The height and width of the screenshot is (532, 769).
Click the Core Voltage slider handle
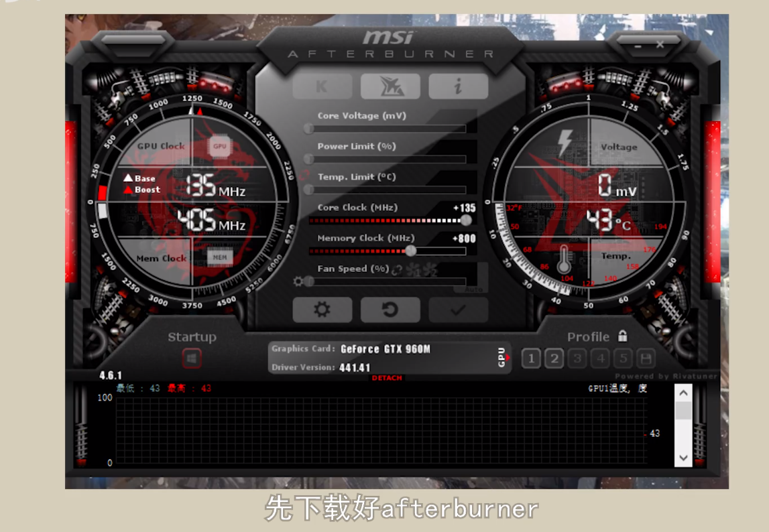coord(308,129)
